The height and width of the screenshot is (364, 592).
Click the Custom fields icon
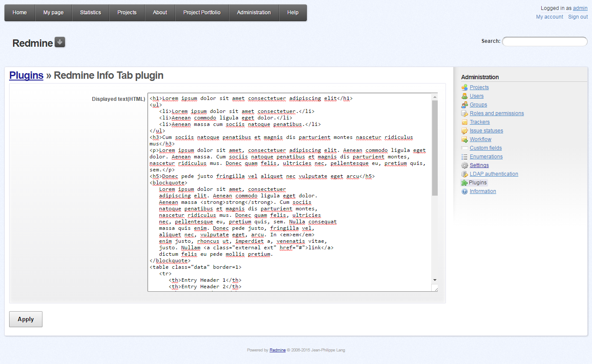pos(465,148)
